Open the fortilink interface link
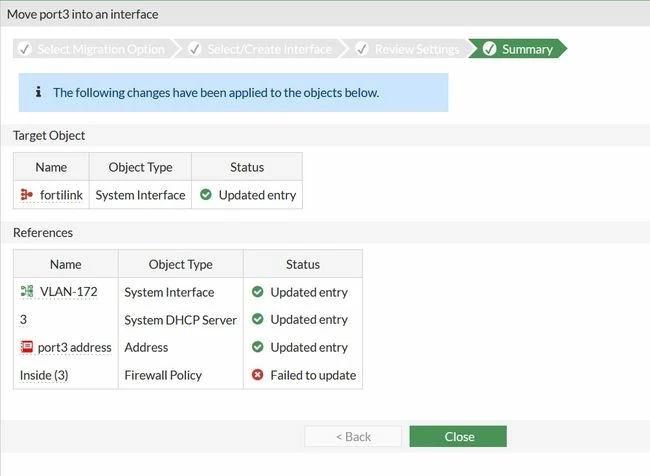 pos(61,195)
